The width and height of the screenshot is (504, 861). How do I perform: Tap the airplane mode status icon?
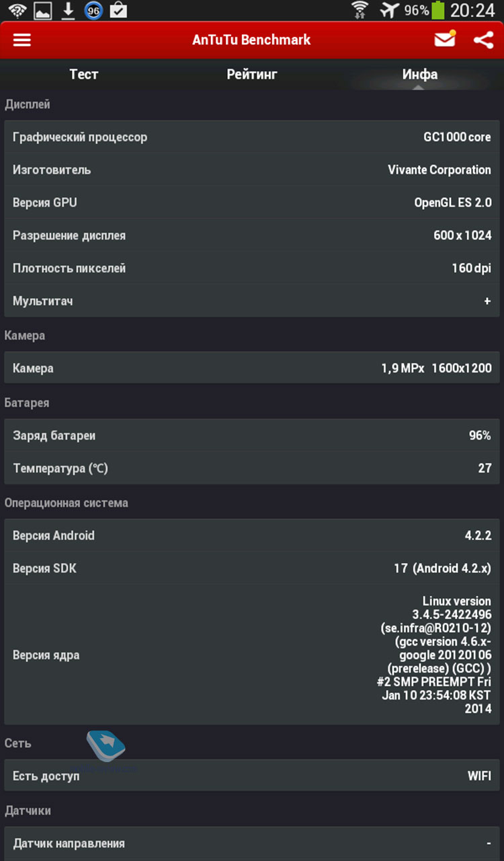point(389,10)
